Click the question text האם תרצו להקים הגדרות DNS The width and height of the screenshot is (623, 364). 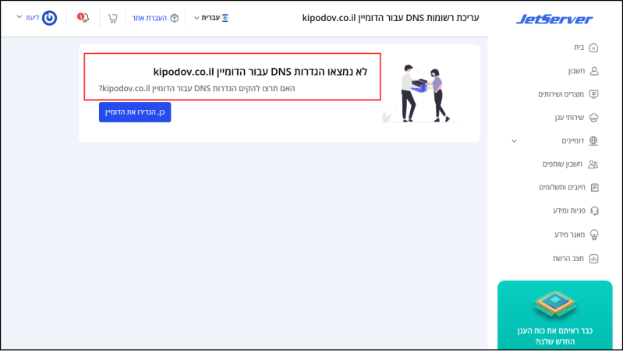pos(196,88)
